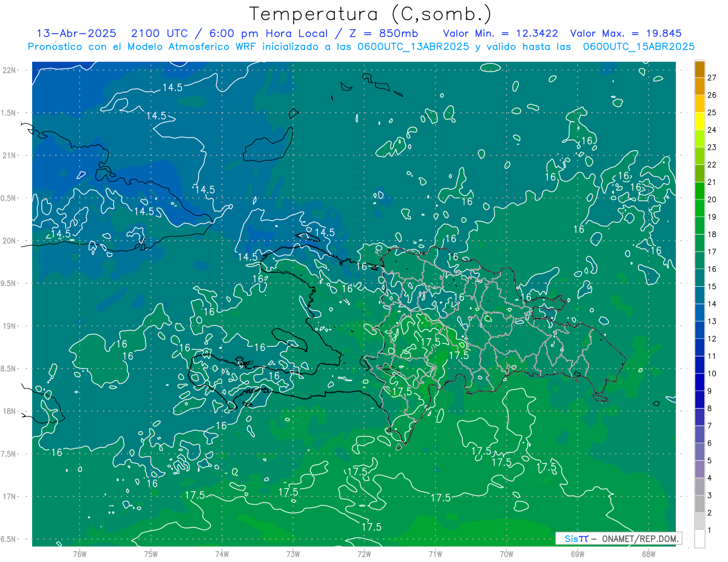Image resolution: width=728 pixels, height=562 pixels.
Task: Click "Valor Max. = 19.845" readout
Action: coord(625,33)
